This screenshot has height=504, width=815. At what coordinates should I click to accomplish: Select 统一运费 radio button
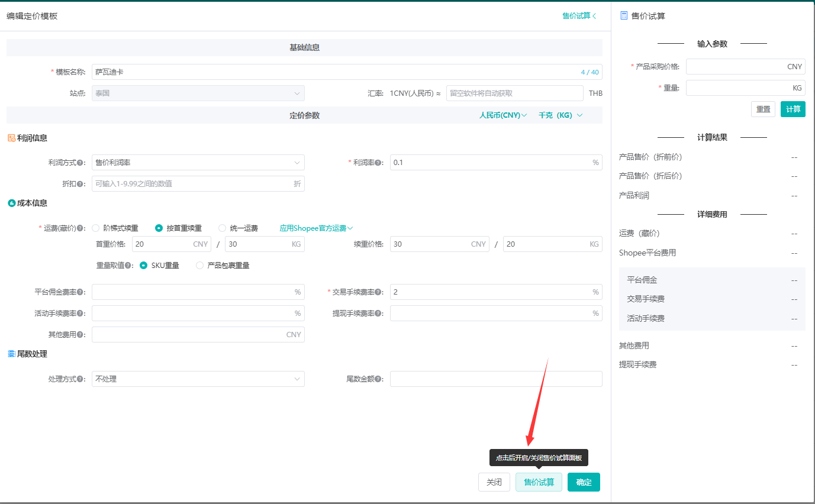[223, 228]
